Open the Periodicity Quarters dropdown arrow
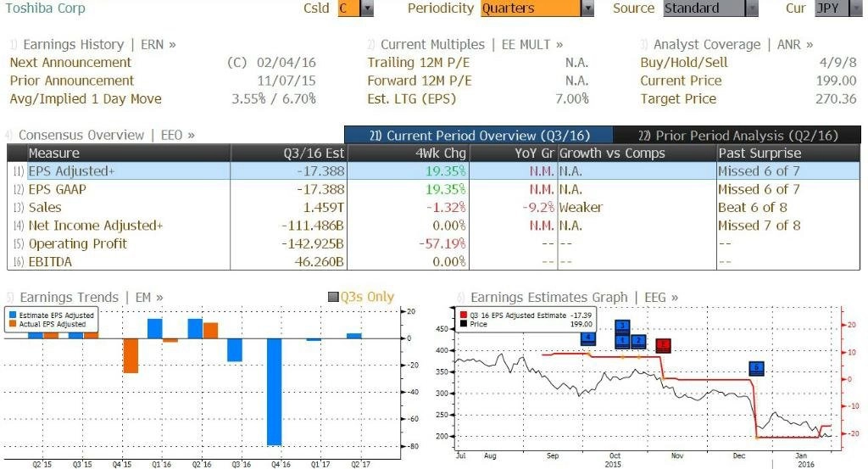The width and height of the screenshot is (868, 469). [587, 8]
